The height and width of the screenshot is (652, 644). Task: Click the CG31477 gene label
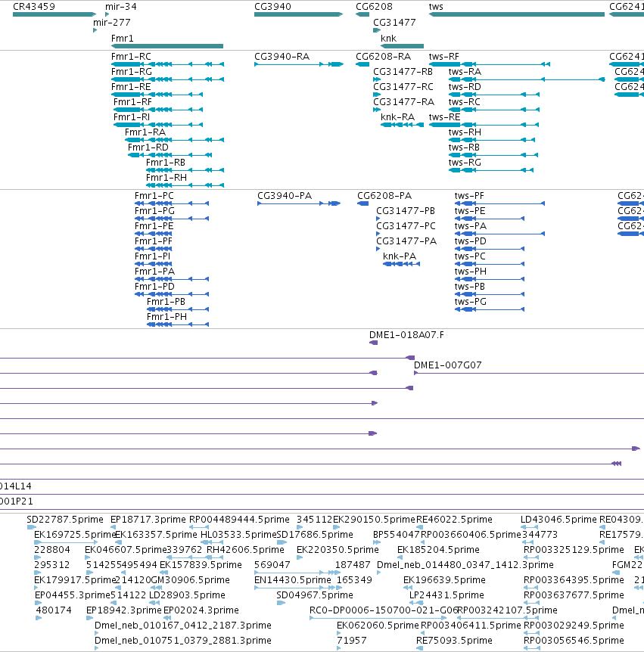point(394,23)
